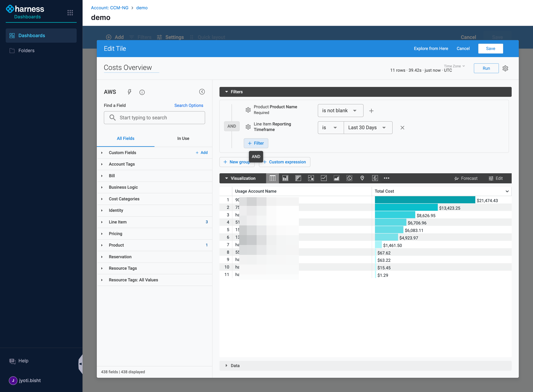
Task: Click the $21,474.43 cost bar
Action: pyautogui.click(x=425, y=200)
